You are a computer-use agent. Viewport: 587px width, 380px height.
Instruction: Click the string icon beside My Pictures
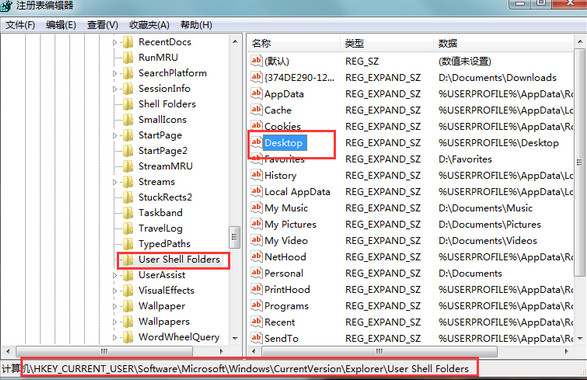click(256, 224)
